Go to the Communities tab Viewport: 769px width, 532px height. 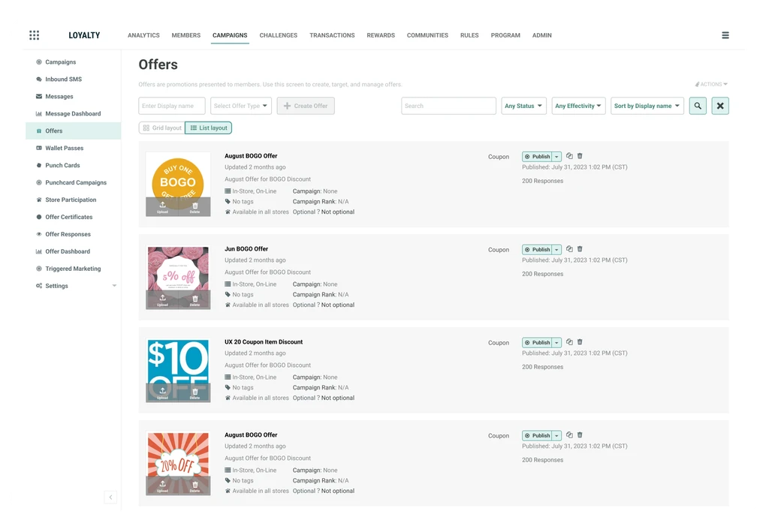coord(427,35)
